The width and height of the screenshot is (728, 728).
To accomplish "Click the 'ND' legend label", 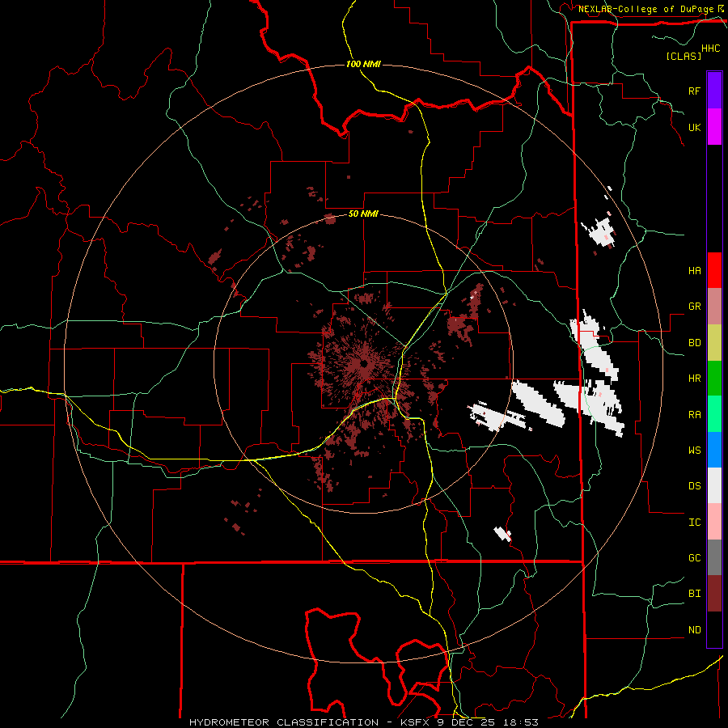I will (x=694, y=629).
